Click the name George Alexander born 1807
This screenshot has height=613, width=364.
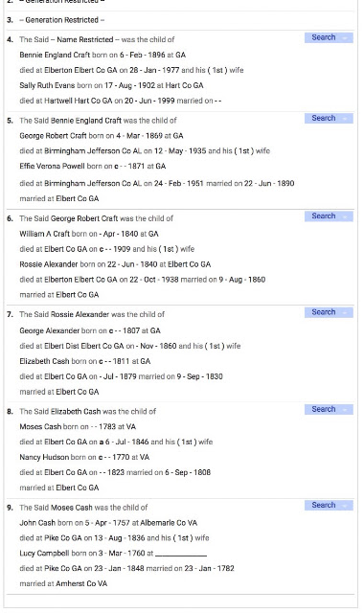[50, 330]
